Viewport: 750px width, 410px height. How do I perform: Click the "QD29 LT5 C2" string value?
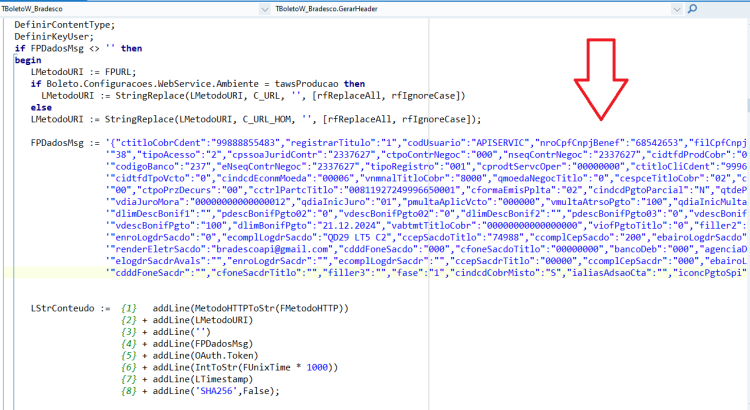tap(357, 237)
